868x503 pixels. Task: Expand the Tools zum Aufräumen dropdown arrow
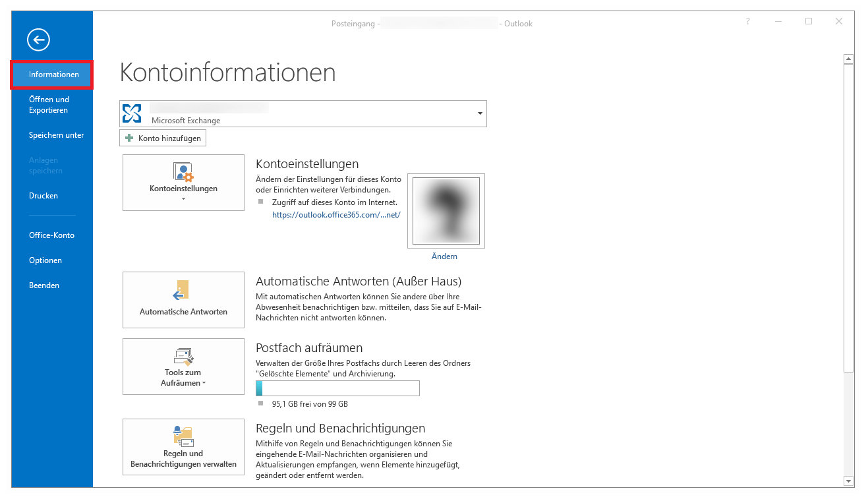pyautogui.click(x=204, y=383)
